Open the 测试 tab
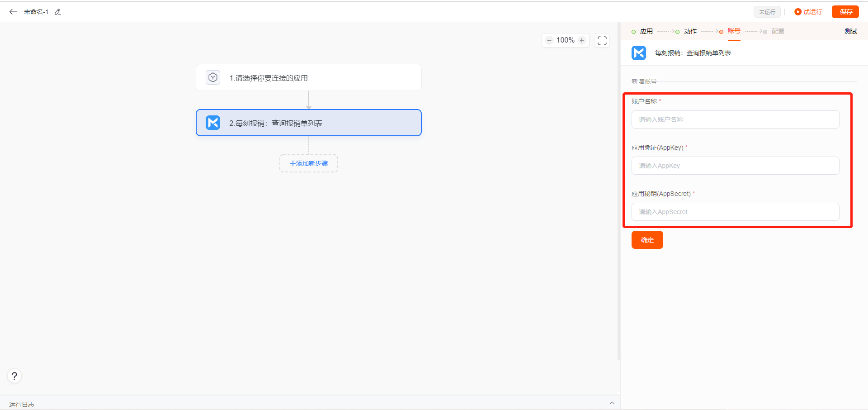The height and width of the screenshot is (410, 868). [850, 31]
